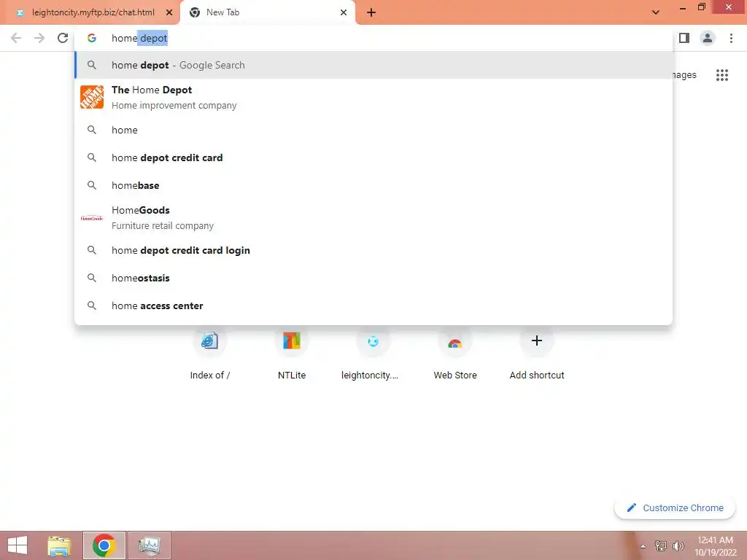Click search icon beside 'homeostasis'
This screenshot has width=747, height=560.
tap(92, 278)
